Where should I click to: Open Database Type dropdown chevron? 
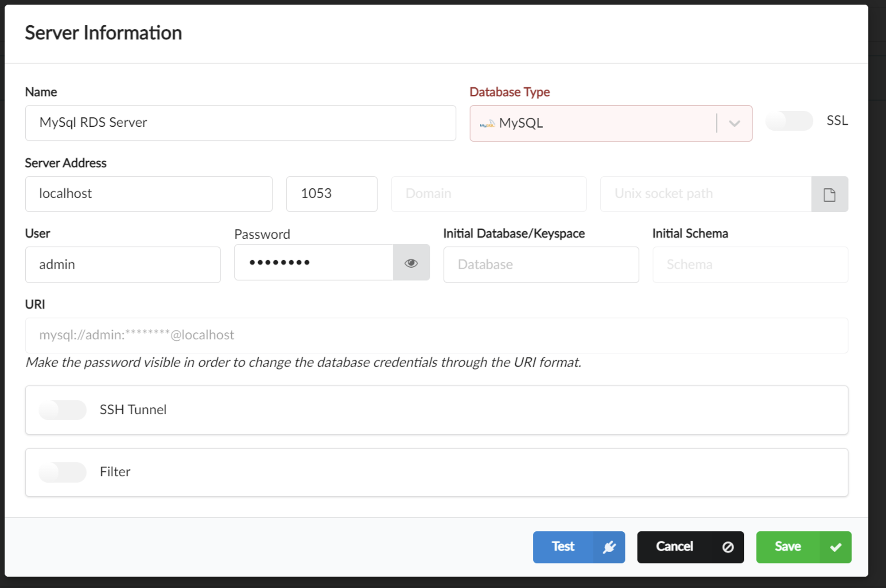pyautogui.click(x=734, y=124)
